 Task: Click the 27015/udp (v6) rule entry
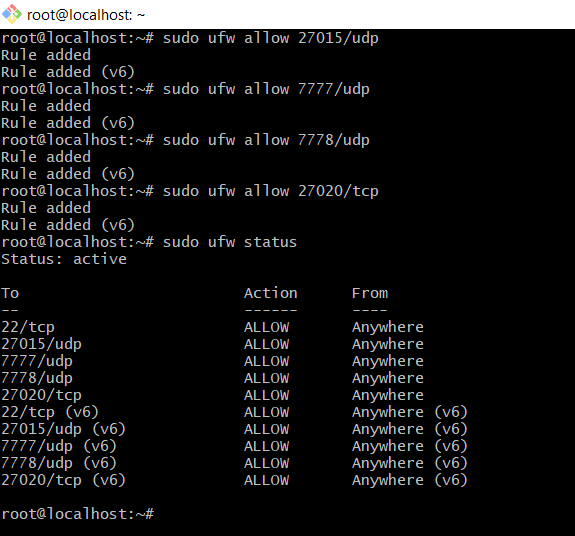(63, 429)
